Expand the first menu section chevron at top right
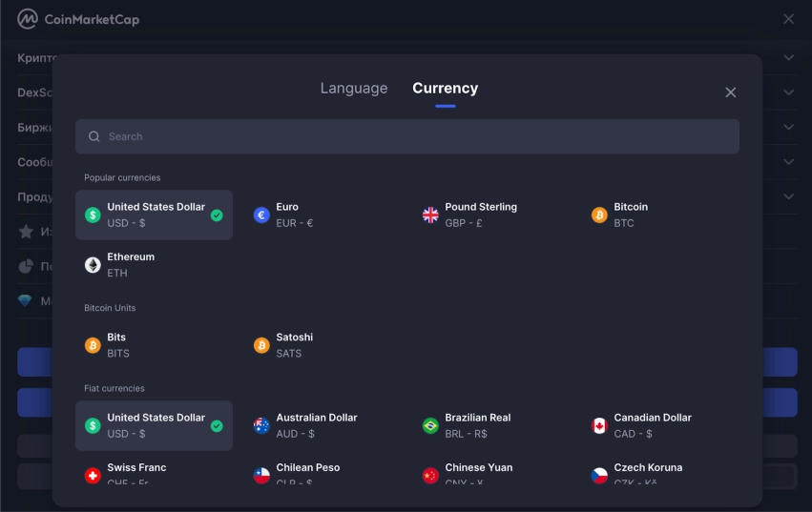The image size is (812, 512). (788, 58)
